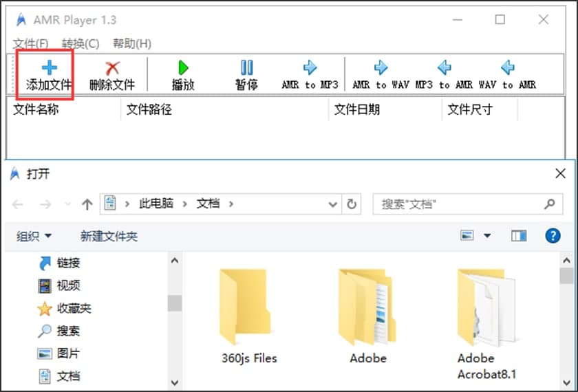
Task: Select the 360js Files folder
Action: coord(249,316)
